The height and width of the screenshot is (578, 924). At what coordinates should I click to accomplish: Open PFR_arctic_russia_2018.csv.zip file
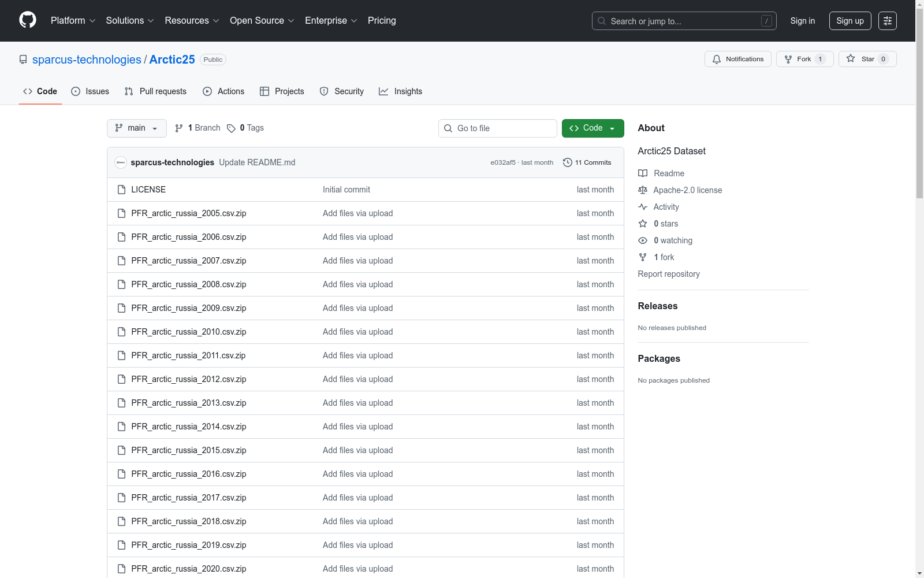point(189,521)
